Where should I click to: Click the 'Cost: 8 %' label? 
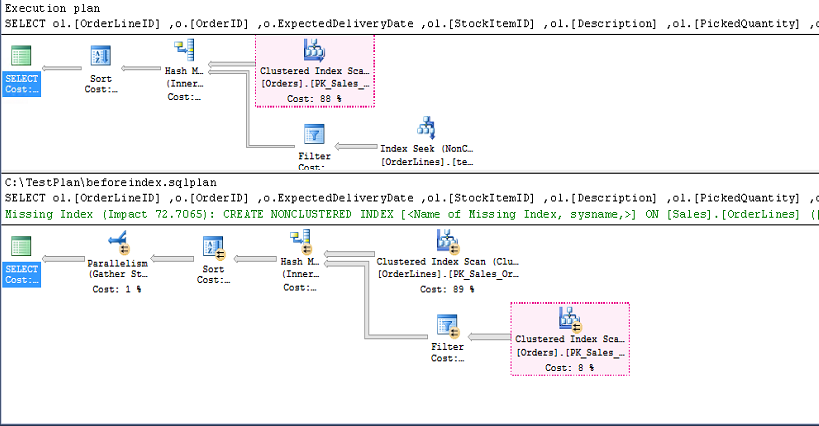coord(569,368)
